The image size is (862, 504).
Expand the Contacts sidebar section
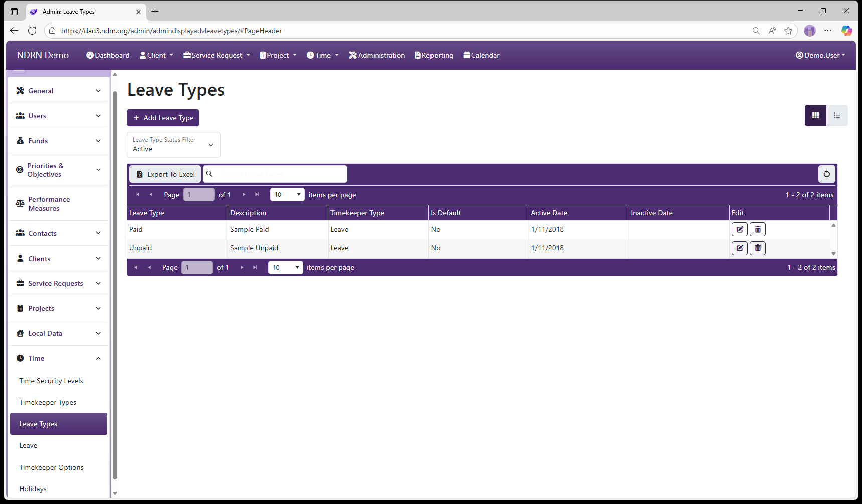[59, 233]
